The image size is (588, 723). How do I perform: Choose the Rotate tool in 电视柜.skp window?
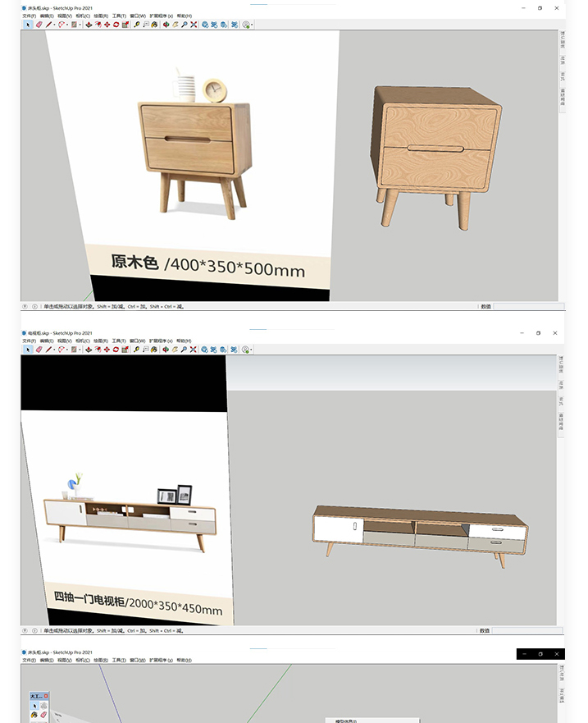pos(116,350)
